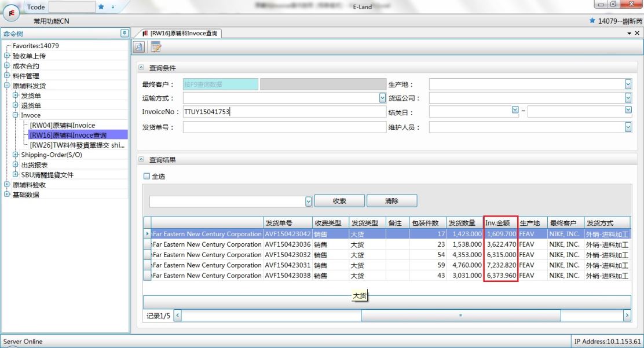
Task: Click the InvoiceNo input field
Action: pyautogui.click(x=284, y=112)
